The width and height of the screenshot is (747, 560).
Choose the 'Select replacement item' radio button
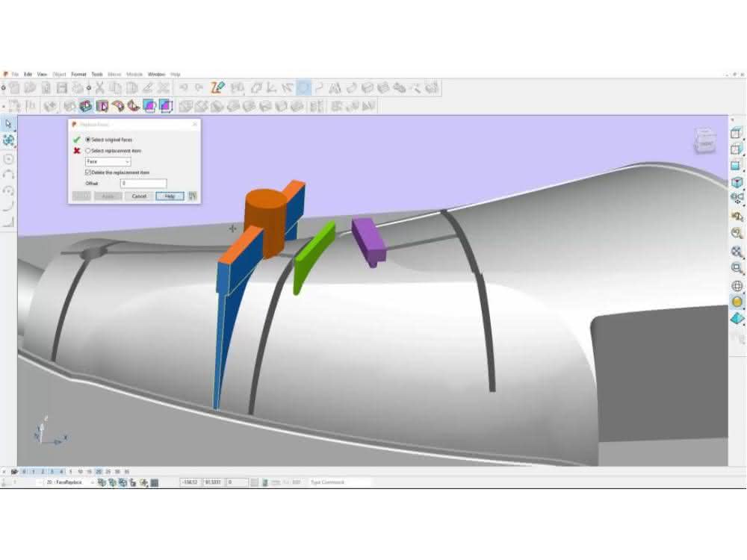(87, 151)
